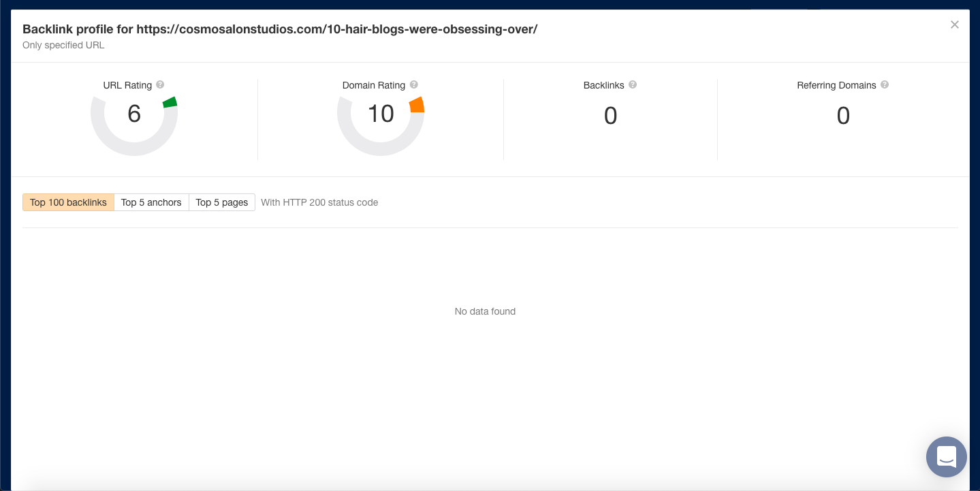The image size is (980, 491).
Task: Click the Backlinks question mark icon
Action: pyautogui.click(x=632, y=84)
